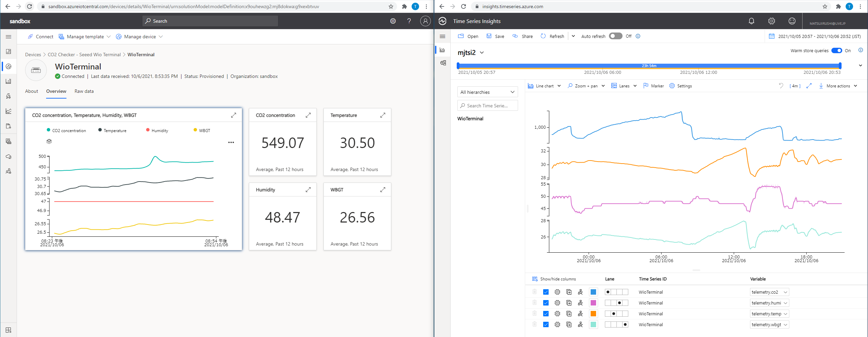The width and height of the screenshot is (868, 337).
Task: Uncheck the telemetry.temp row checkbox
Action: point(546,314)
